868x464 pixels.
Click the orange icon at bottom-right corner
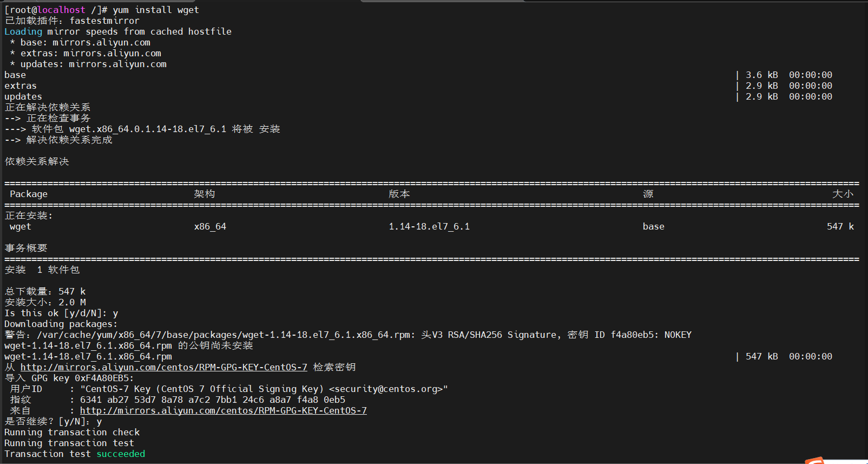[814, 460]
